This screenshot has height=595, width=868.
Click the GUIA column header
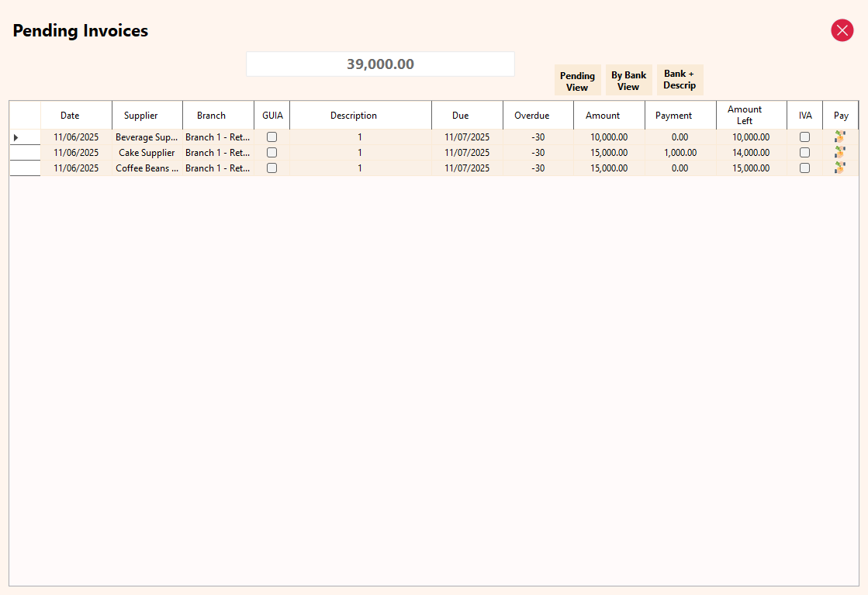[272, 115]
